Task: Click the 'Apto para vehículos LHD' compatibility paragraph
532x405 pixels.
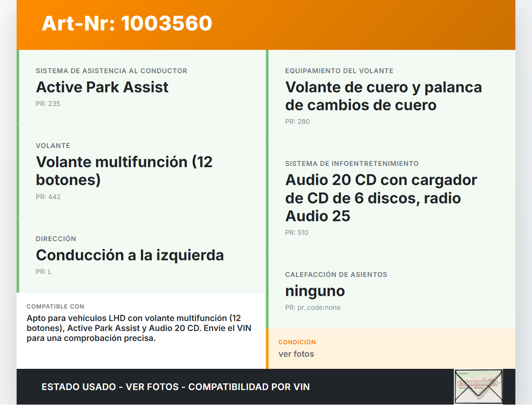Action: pos(139,328)
